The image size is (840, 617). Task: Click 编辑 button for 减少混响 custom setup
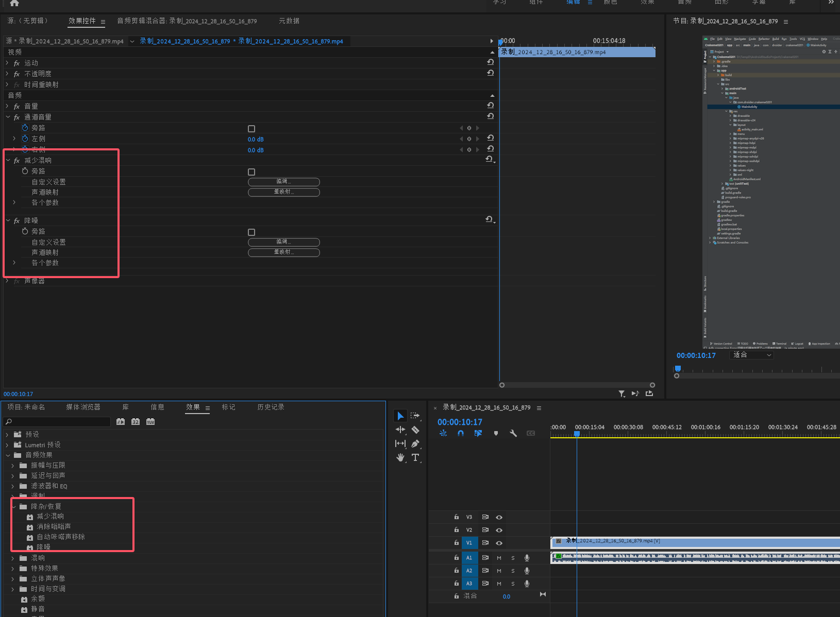click(284, 182)
